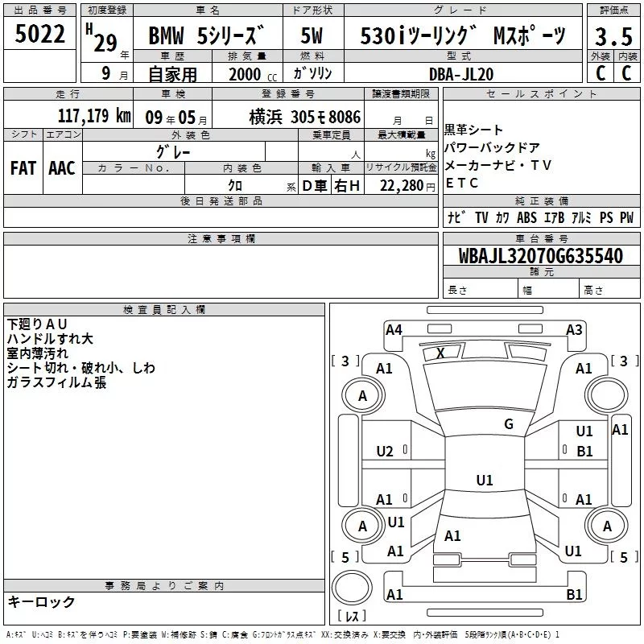644x644 pixels.
Task: Click the A4 damage mark on front bumper
Action: 394,329
